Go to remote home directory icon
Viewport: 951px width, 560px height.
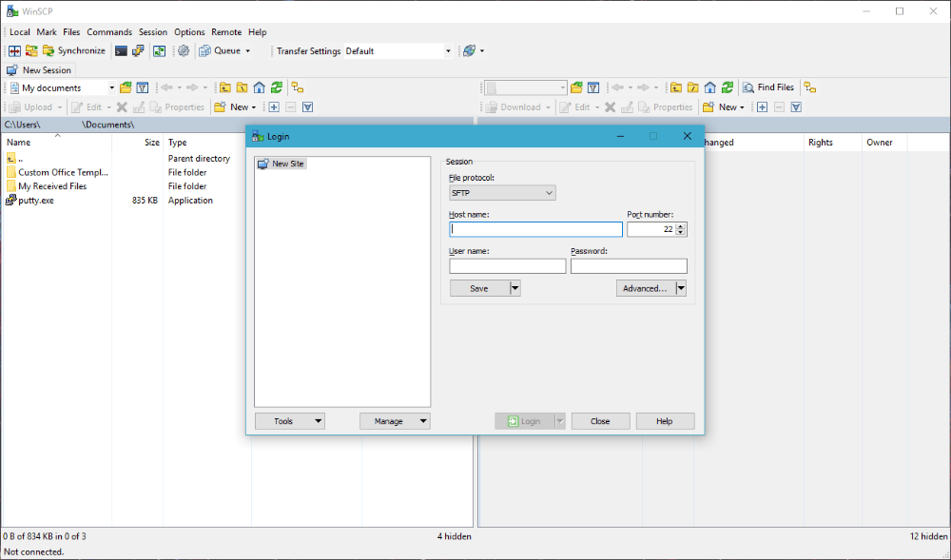[710, 87]
